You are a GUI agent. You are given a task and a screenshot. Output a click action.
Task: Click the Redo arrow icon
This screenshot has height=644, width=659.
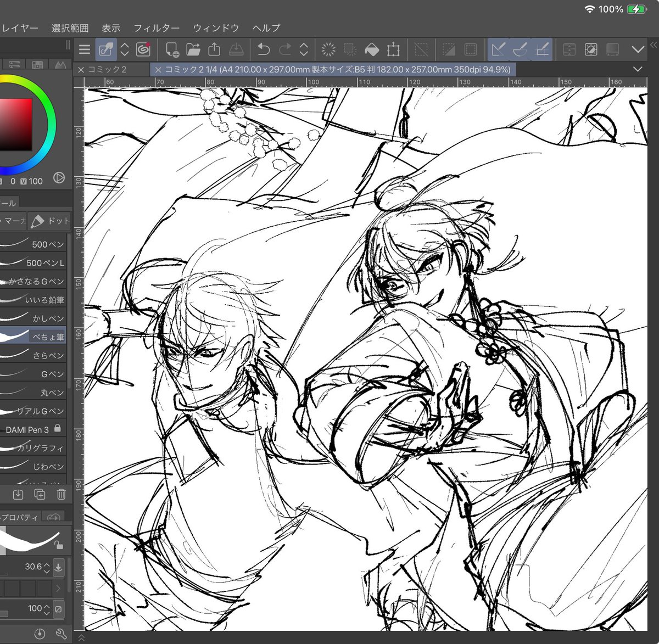tap(285, 50)
